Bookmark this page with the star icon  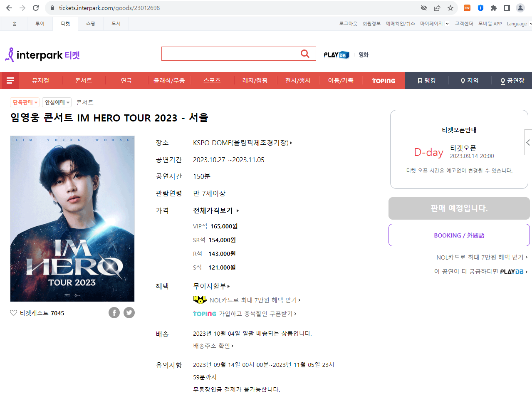[450, 8]
